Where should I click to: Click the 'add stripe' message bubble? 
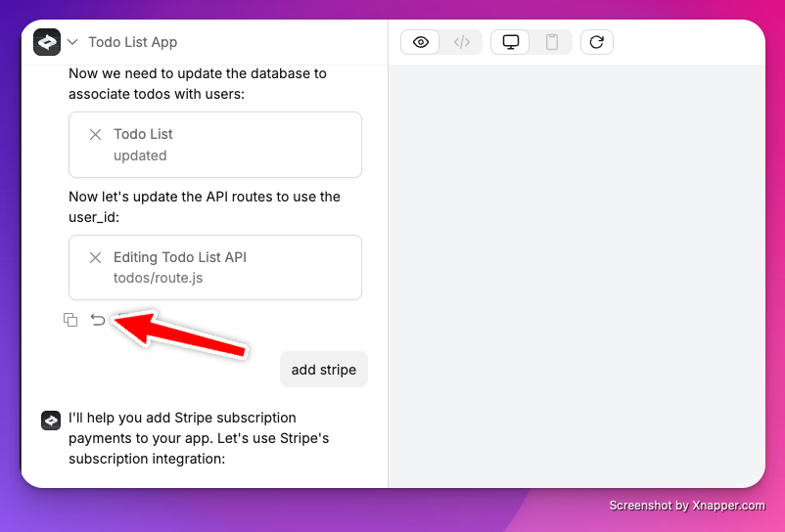(x=324, y=370)
